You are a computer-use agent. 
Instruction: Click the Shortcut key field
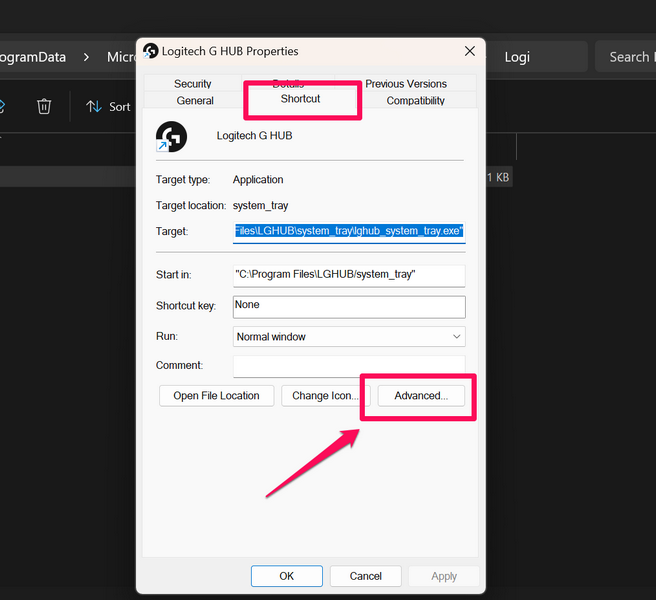[x=349, y=306]
